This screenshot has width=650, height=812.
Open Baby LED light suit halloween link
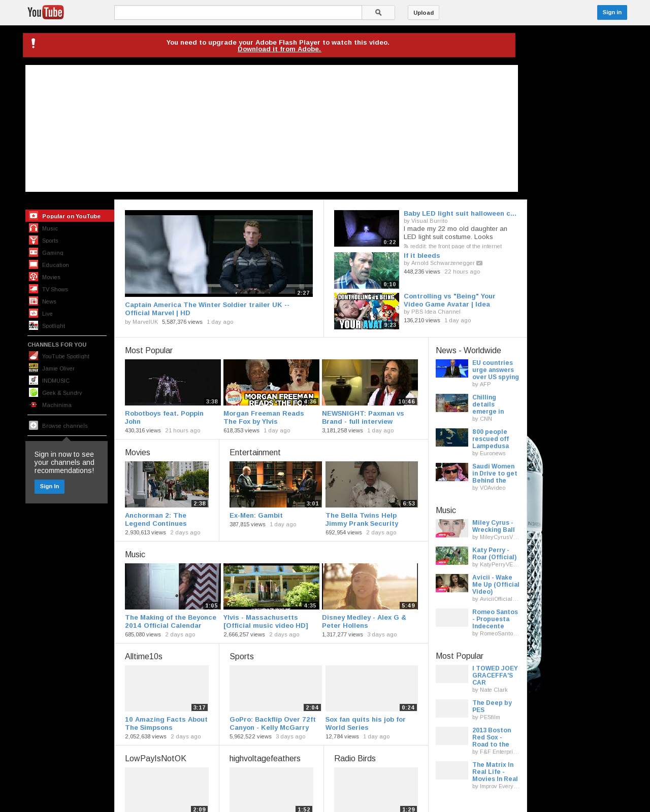(x=460, y=214)
